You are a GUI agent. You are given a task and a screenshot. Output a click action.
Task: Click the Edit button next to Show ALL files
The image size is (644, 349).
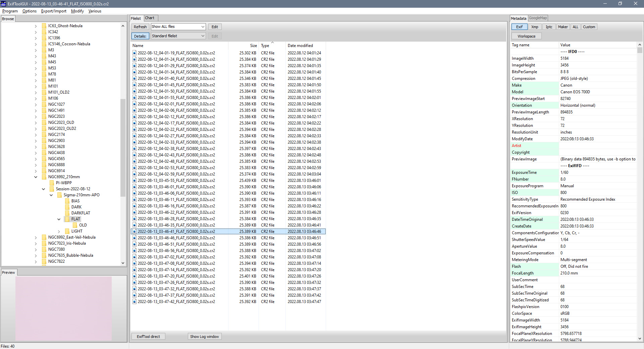(x=215, y=27)
